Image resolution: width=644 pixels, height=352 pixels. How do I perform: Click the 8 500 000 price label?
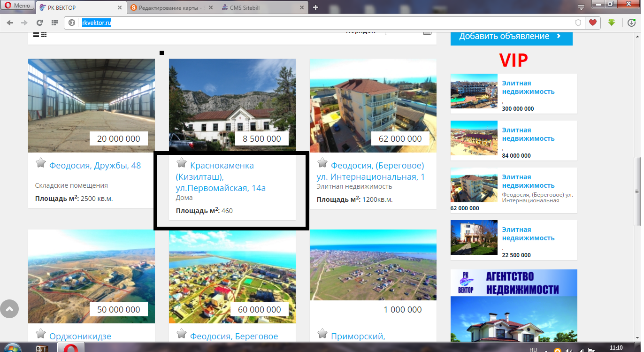[262, 138]
